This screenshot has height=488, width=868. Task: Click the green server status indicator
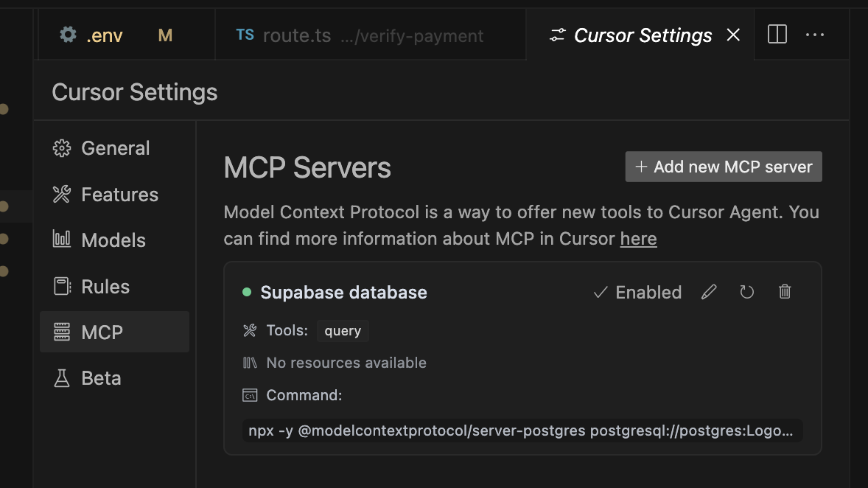pyautogui.click(x=248, y=292)
